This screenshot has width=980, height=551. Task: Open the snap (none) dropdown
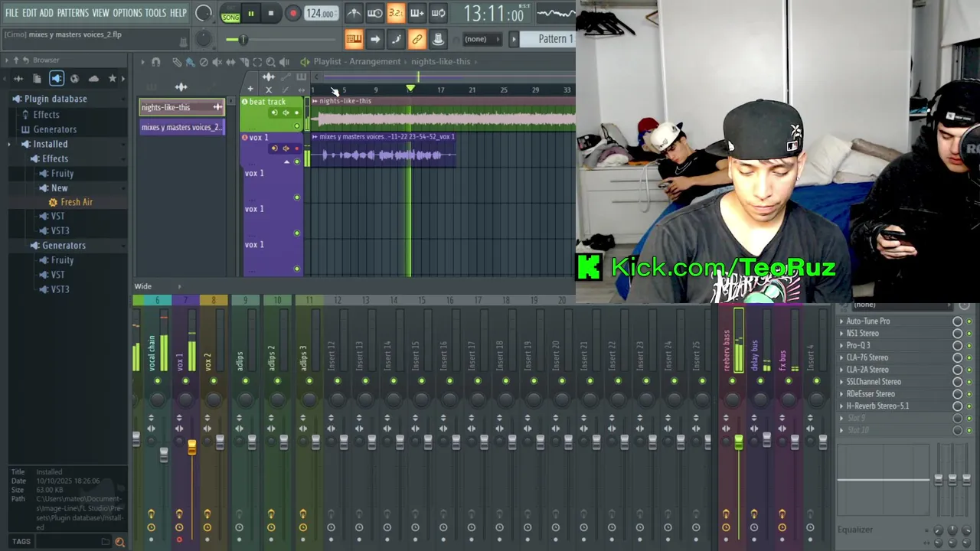click(481, 39)
